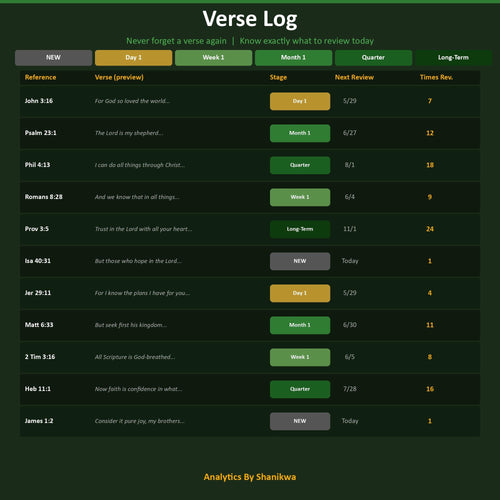Select the Jer 29:11 reference cell
This screenshot has height=500, width=500.
point(38,293)
